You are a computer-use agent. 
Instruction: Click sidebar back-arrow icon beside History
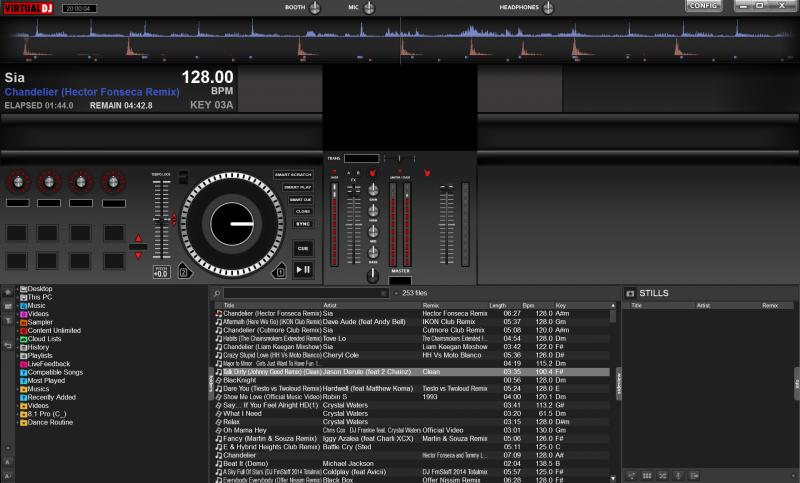click(8, 346)
